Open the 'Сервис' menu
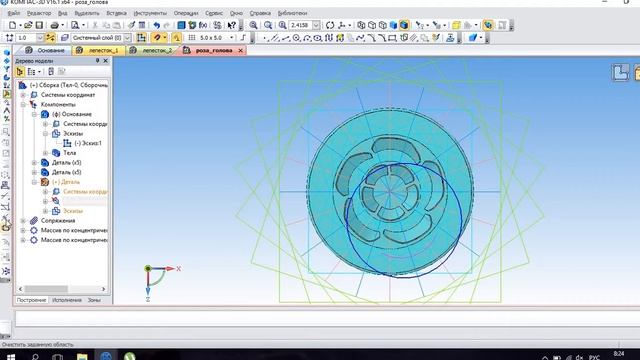The image size is (640, 360). (x=214, y=13)
